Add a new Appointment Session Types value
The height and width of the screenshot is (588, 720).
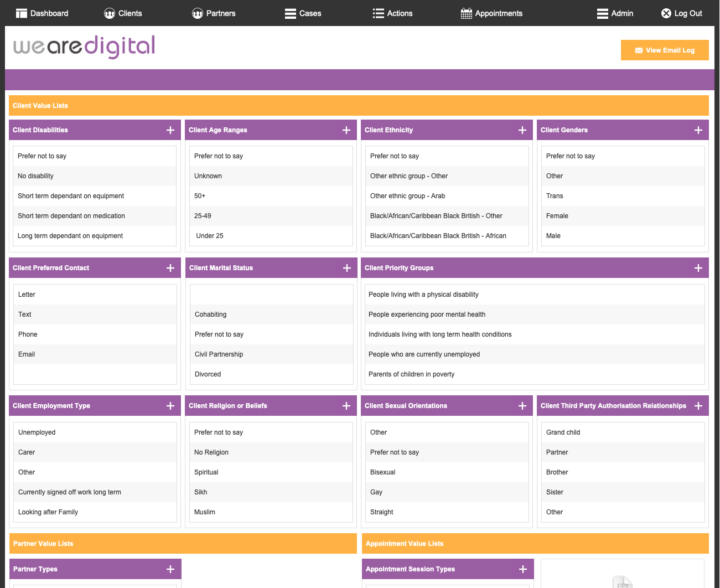point(523,569)
